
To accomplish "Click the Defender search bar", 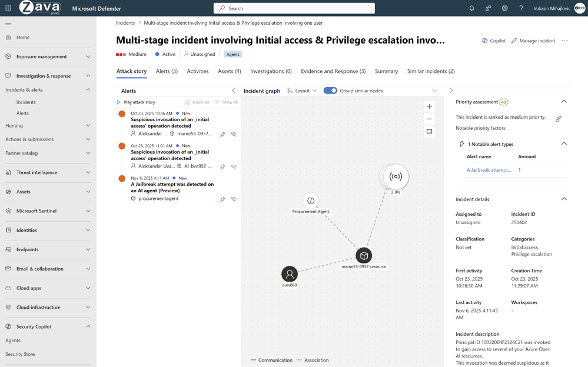I will click(x=293, y=8).
